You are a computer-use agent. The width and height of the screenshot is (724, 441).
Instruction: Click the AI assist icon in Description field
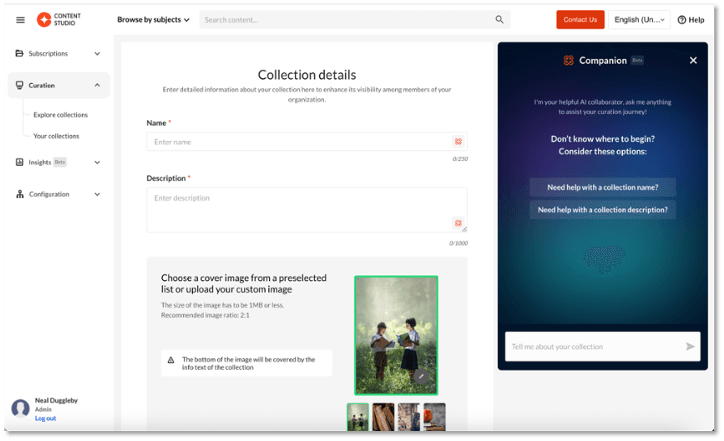[x=458, y=223]
